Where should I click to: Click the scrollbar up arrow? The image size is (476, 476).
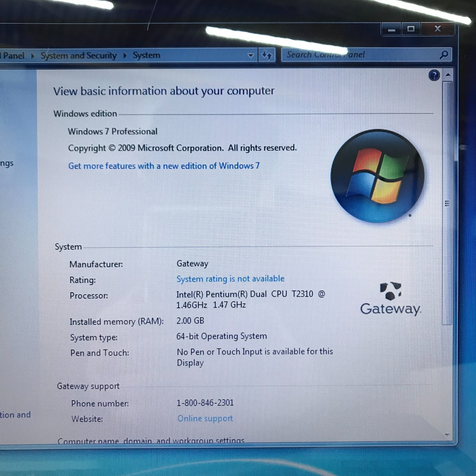[448, 75]
